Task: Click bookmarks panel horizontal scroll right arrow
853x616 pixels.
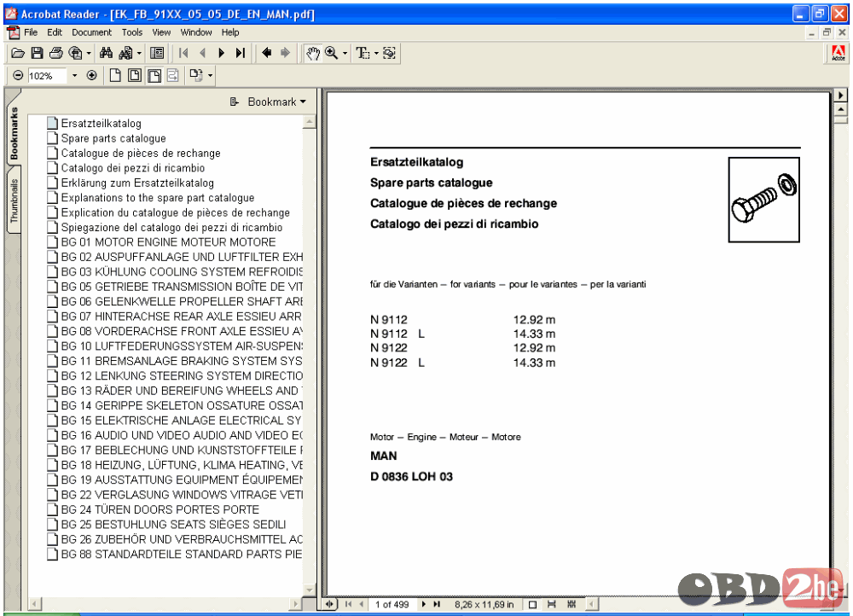Action: coord(295,603)
